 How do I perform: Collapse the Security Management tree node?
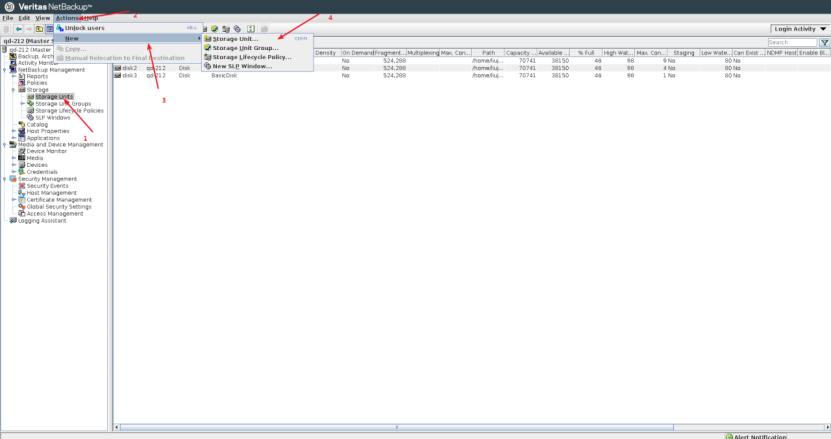(5, 179)
